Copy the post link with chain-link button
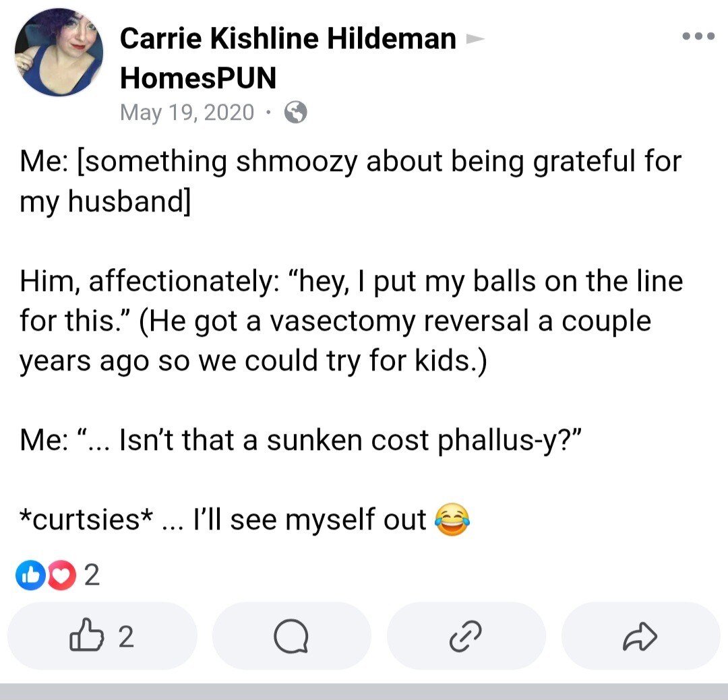 (466, 635)
